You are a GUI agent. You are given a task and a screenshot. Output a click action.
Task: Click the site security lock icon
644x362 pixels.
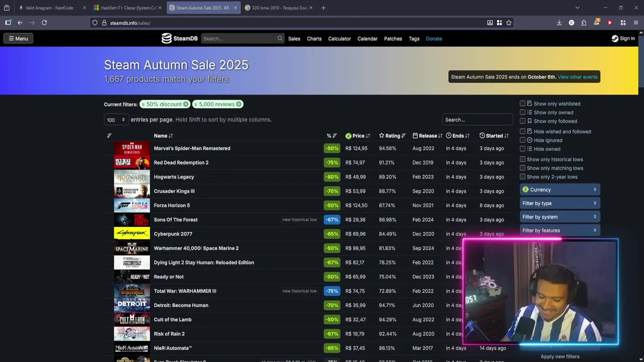pos(104,23)
